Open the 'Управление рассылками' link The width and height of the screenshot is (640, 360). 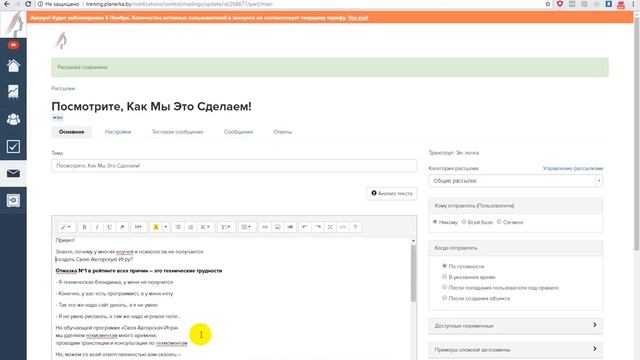pyautogui.click(x=573, y=168)
